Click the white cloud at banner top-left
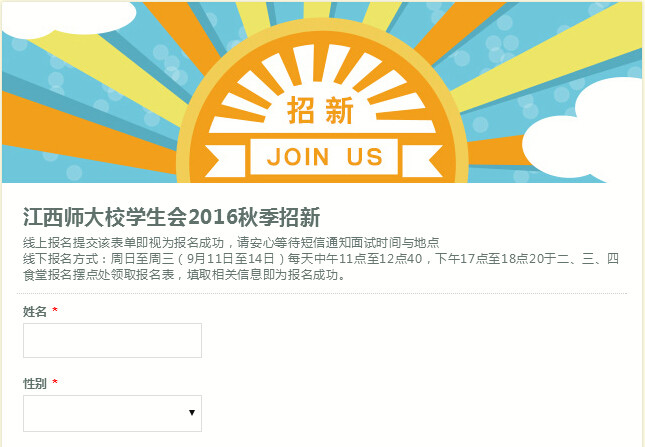The width and height of the screenshot is (645, 447). pos(70,19)
